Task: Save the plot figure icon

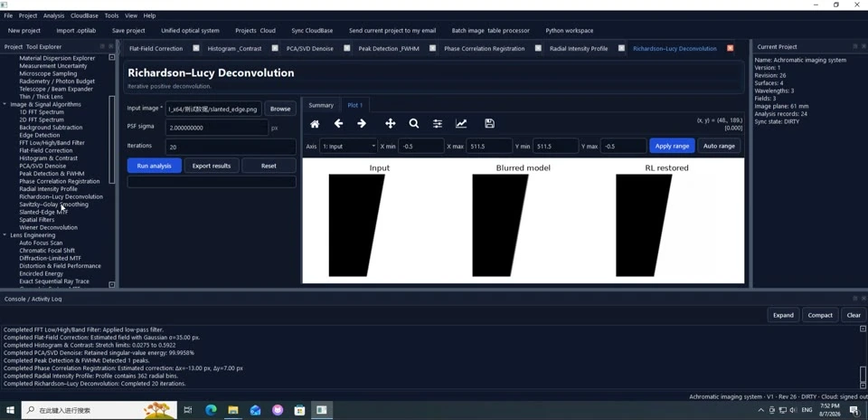Action: pyautogui.click(x=489, y=124)
